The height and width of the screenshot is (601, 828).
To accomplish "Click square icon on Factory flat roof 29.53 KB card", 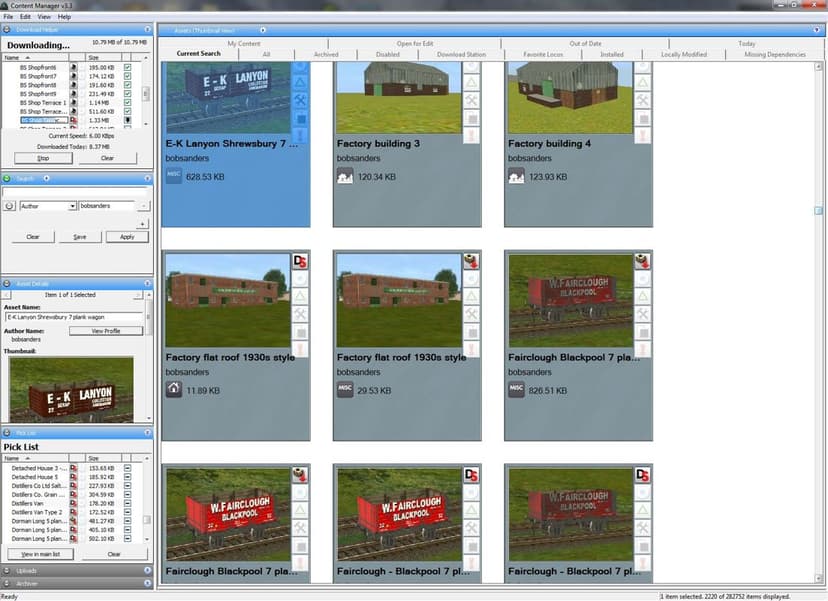I will 471,332.
